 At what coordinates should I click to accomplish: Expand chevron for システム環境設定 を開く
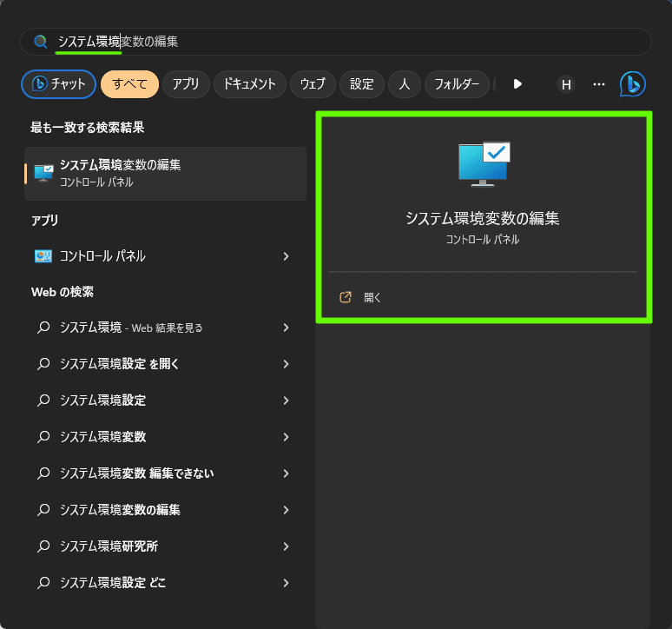(286, 364)
